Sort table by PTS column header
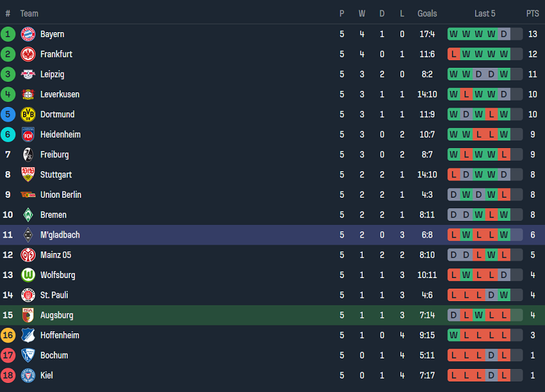Viewport: 545px width, 392px height. click(532, 13)
